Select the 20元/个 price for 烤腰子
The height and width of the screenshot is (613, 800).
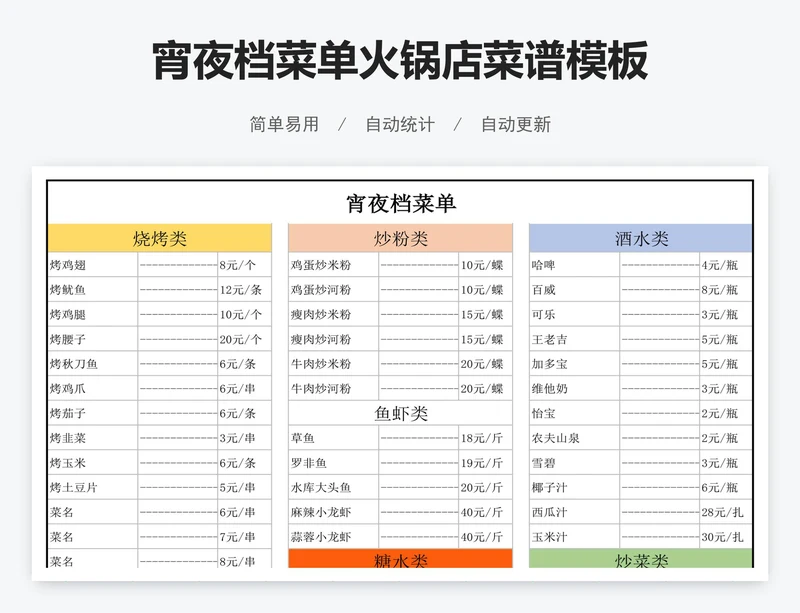pos(241,339)
